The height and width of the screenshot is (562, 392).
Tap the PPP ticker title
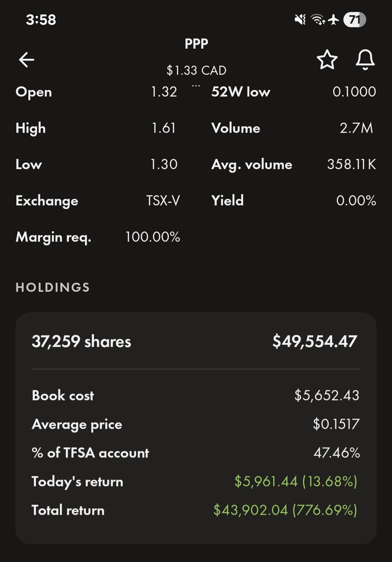click(196, 44)
